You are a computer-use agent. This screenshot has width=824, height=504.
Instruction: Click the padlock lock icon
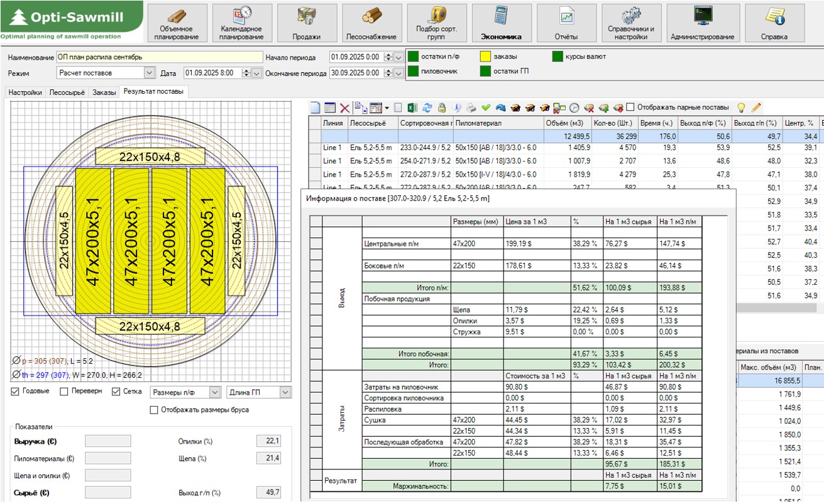[442, 107]
